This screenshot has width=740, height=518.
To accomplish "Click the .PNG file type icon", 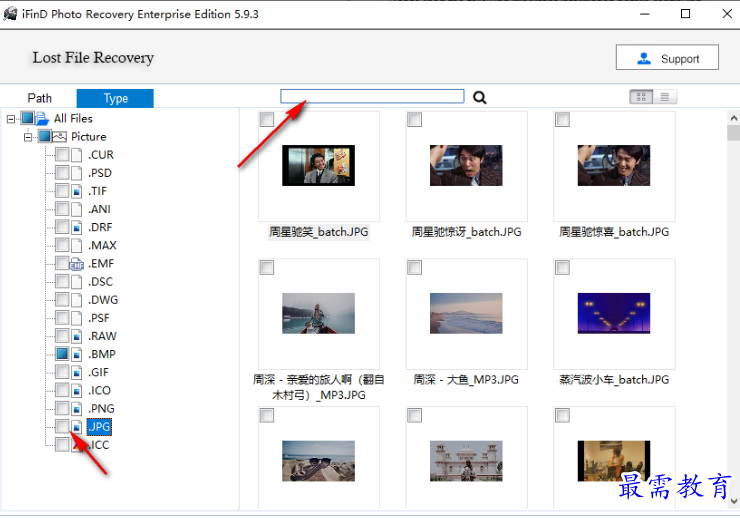I will coord(76,409).
